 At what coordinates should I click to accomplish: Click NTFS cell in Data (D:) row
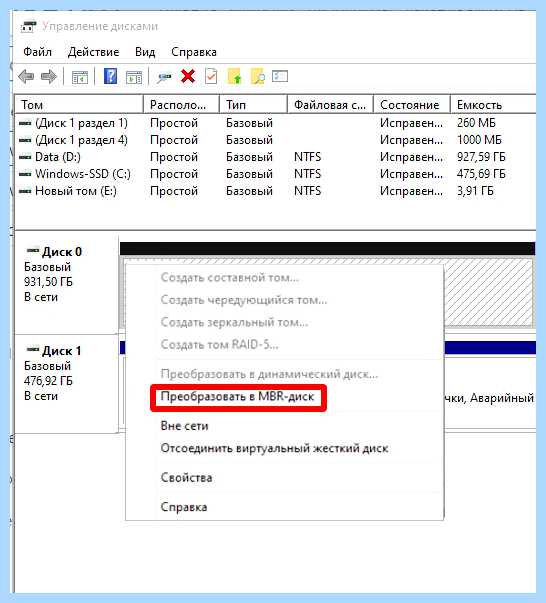[307, 157]
